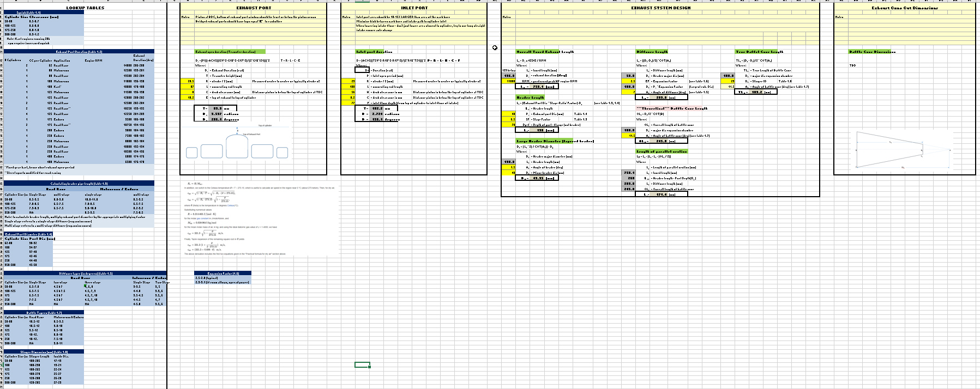The image size is (980, 389).
Task: Click the Notes label in Inlet Port
Action: tap(346, 17)
